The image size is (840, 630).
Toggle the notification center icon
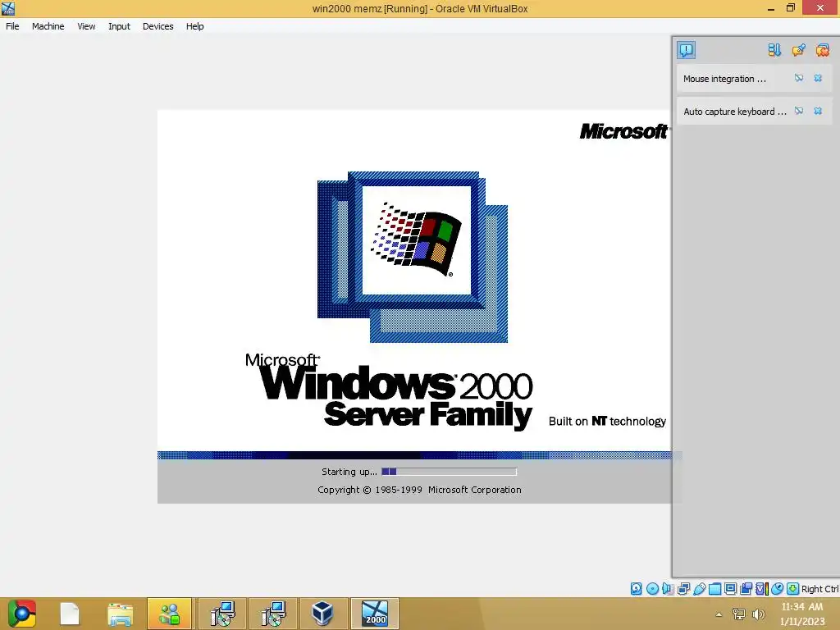[x=686, y=50]
